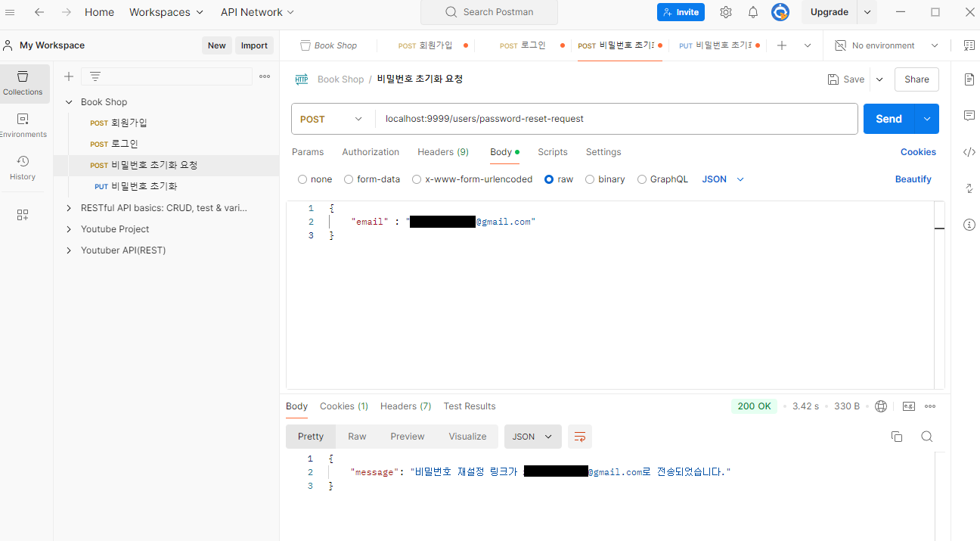Select the raw body type
This screenshot has width=980, height=541.
[x=549, y=179]
